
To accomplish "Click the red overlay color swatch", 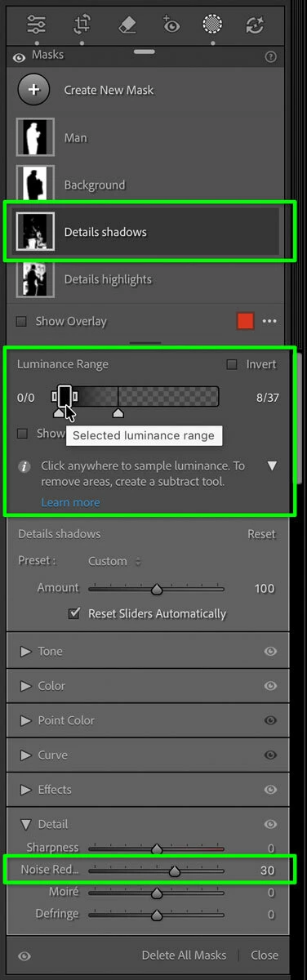I will pos(246,321).
